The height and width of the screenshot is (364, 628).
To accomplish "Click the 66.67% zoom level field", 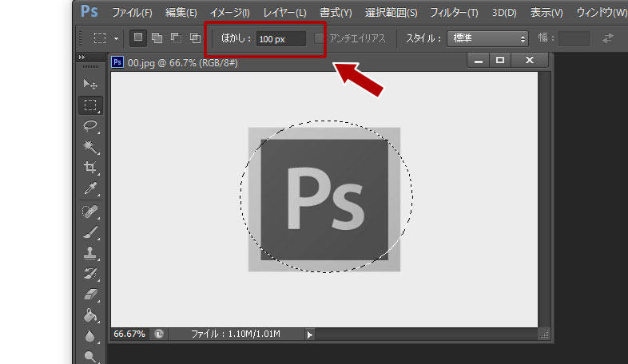I will tap(129, 334).
